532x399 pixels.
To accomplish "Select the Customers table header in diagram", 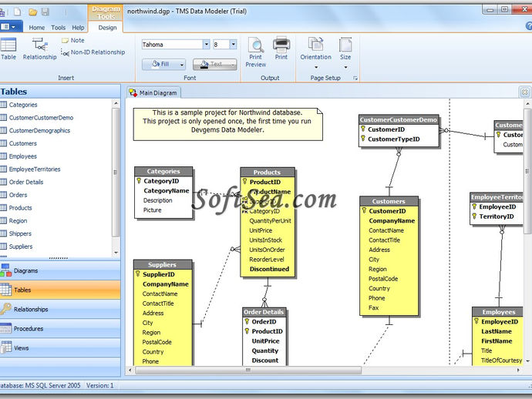I will 389,201.
